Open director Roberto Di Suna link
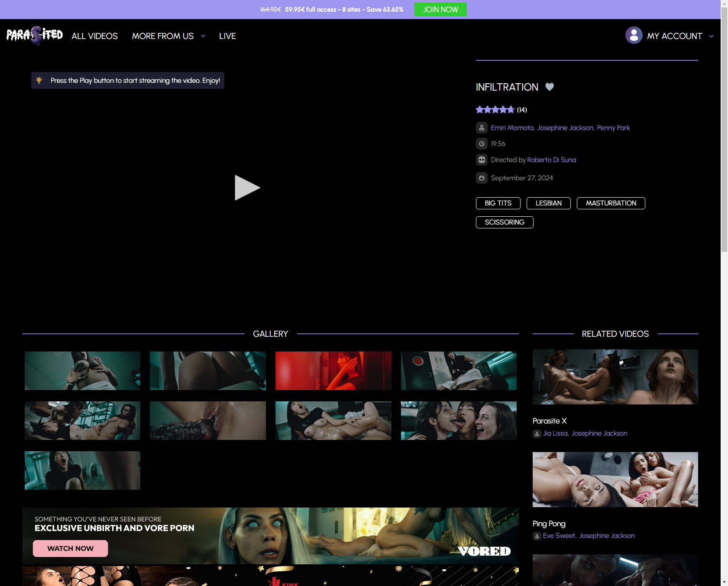Screen dimensions: 728x586 [x=551, y=160]
